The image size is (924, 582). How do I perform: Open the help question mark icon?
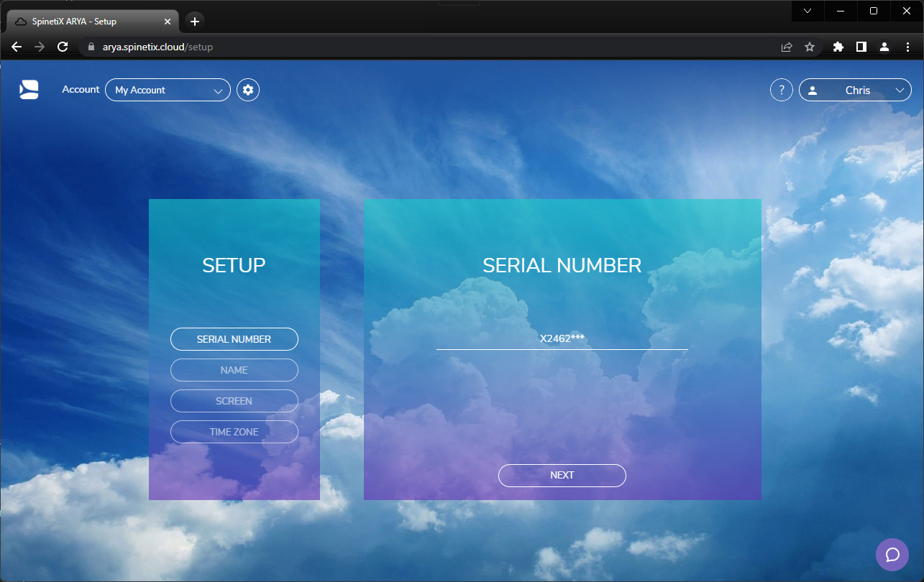(x=781, y=89)
